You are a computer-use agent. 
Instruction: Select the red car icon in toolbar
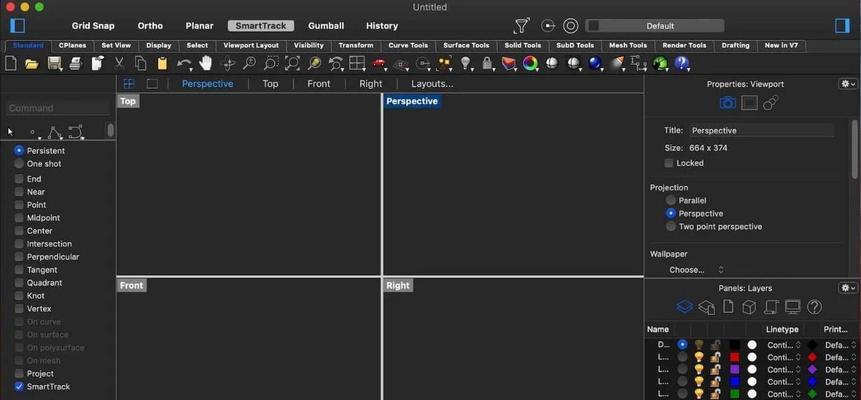(x=378, y=64)
